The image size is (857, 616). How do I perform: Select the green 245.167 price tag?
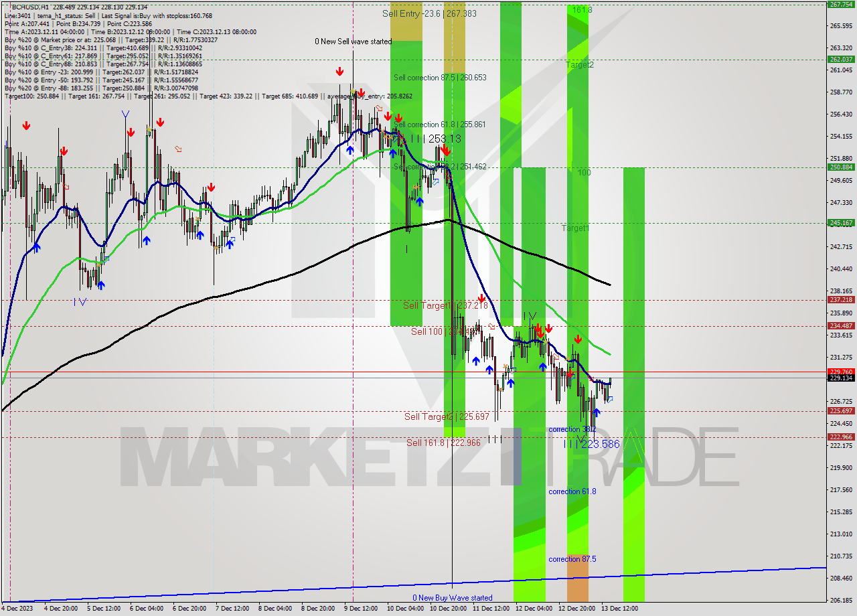(x=841, y=223)
